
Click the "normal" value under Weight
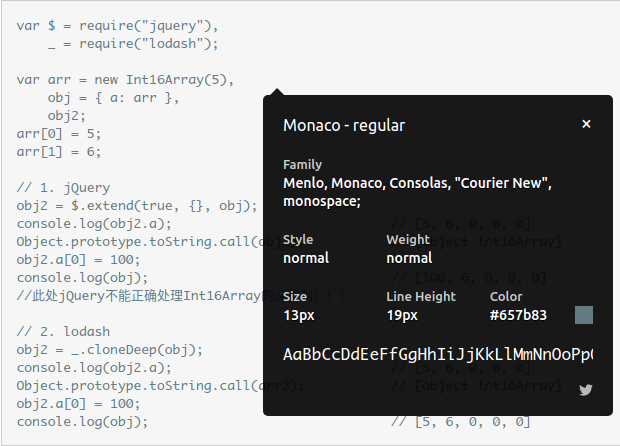[x=409, y=258]
